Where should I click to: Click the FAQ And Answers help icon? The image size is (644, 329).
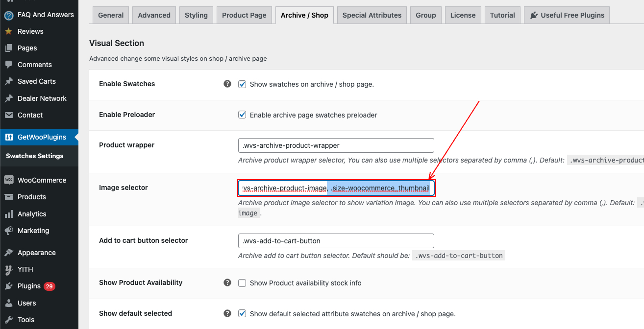[8, 15]
